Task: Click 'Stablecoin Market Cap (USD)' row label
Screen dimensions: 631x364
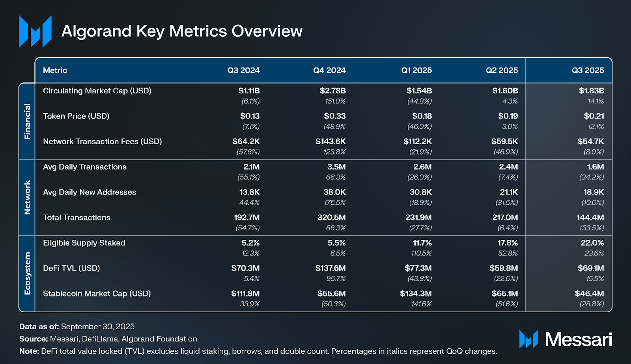Action: coord(97,293)
